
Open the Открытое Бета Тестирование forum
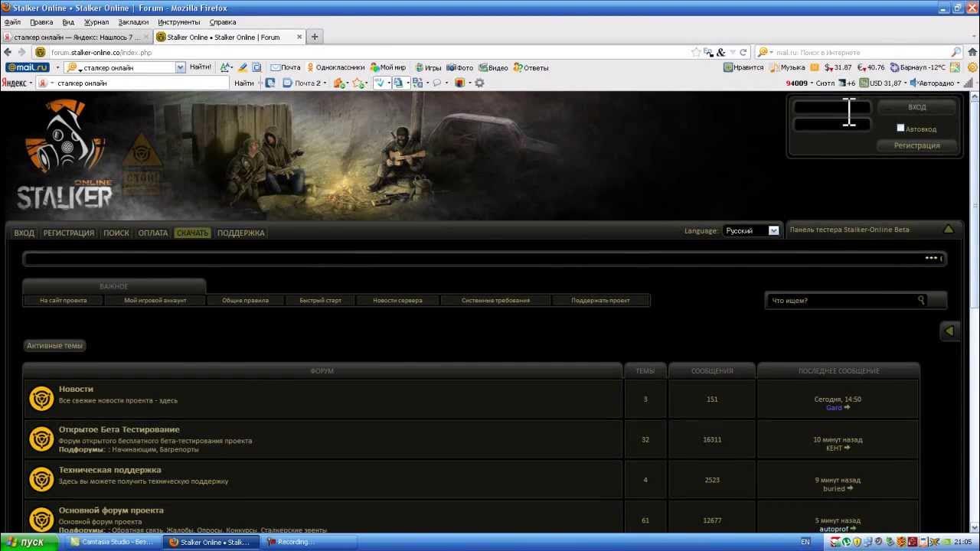(119, 429)
